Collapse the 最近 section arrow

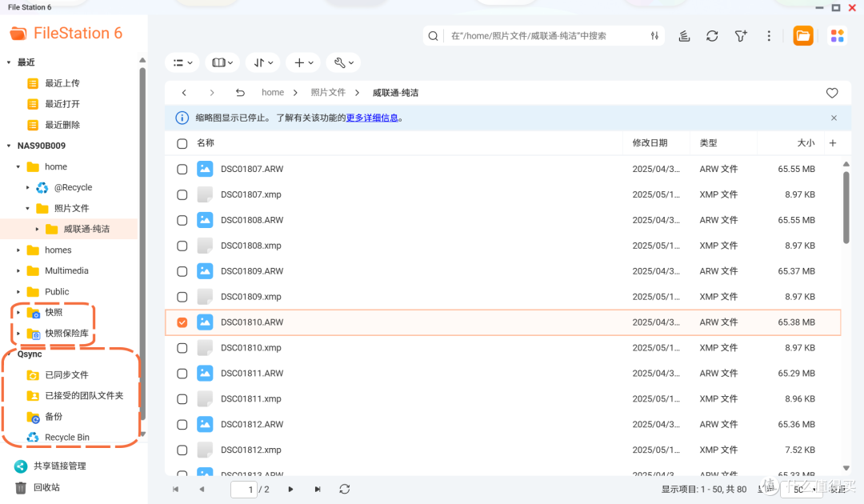[9, 62]
